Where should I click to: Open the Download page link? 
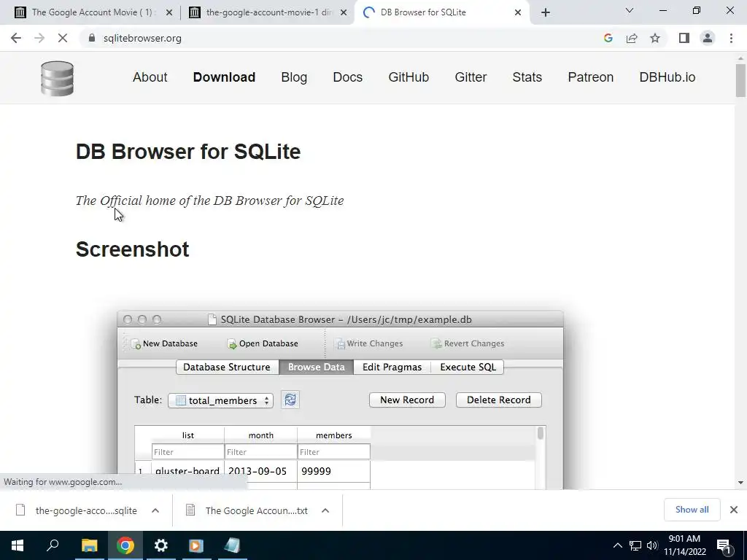[224, 77]
